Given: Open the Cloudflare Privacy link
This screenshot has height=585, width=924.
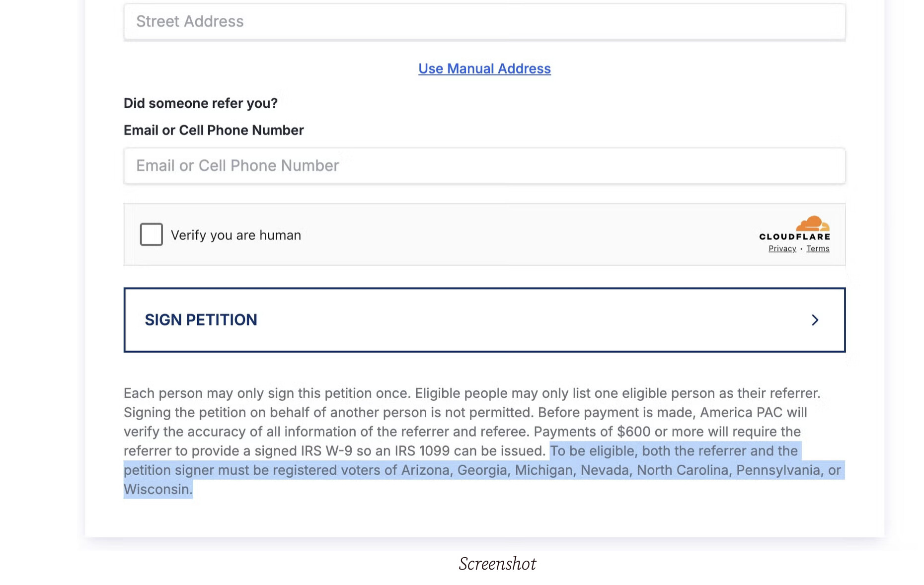Looking at the screenshot, I should [x=782, y=249].
